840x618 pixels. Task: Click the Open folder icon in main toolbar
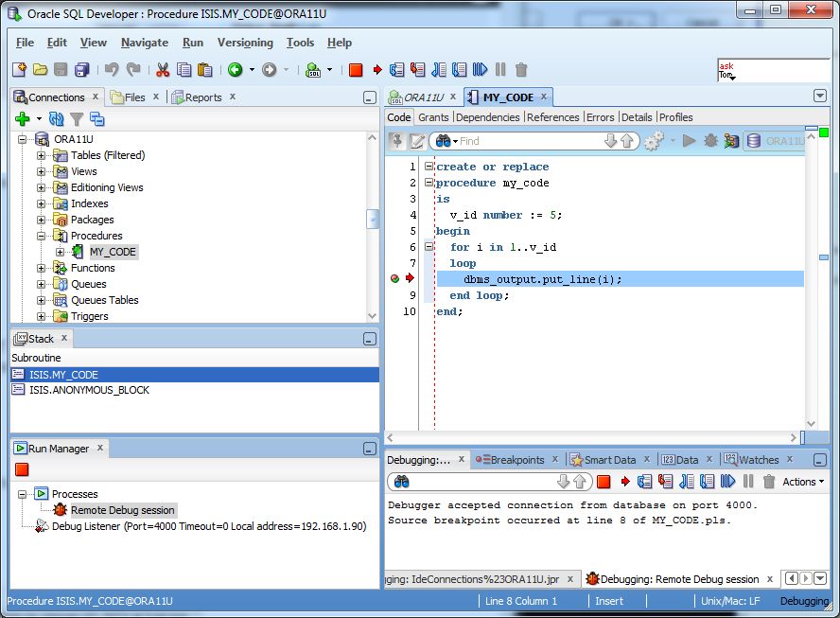[x=40, y=70]
